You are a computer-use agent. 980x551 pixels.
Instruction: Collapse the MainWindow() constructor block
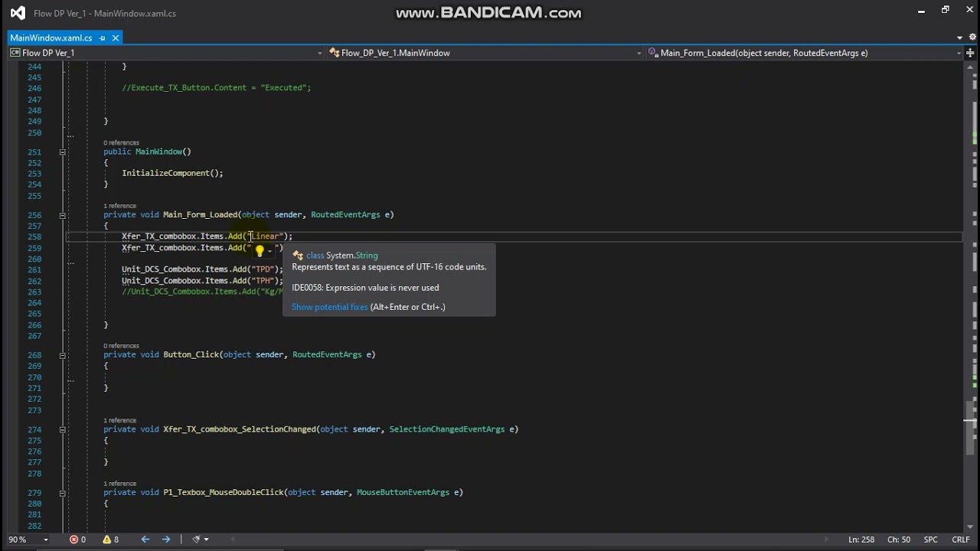pos(63,152)
